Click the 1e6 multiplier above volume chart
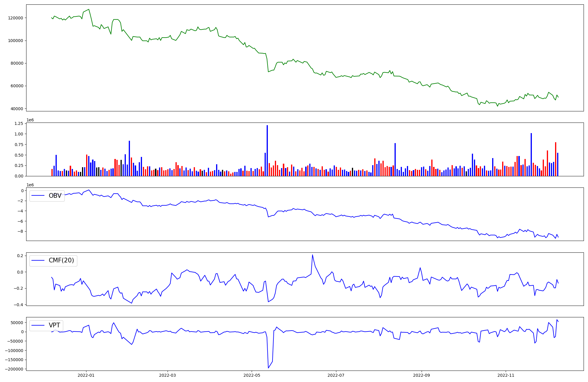The image size is (588, 382). 30,120
